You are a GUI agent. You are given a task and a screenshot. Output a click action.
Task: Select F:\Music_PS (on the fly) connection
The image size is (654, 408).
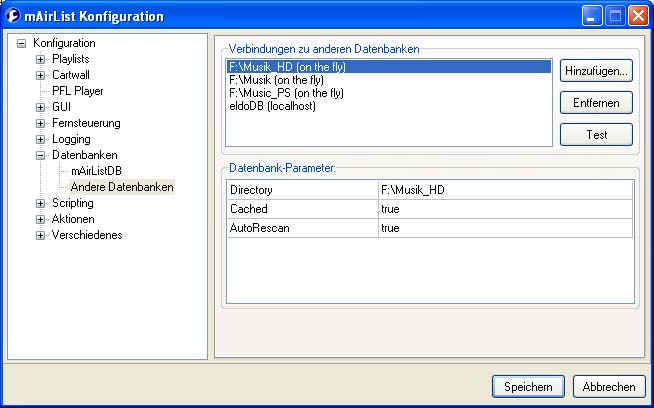[389, 93]
